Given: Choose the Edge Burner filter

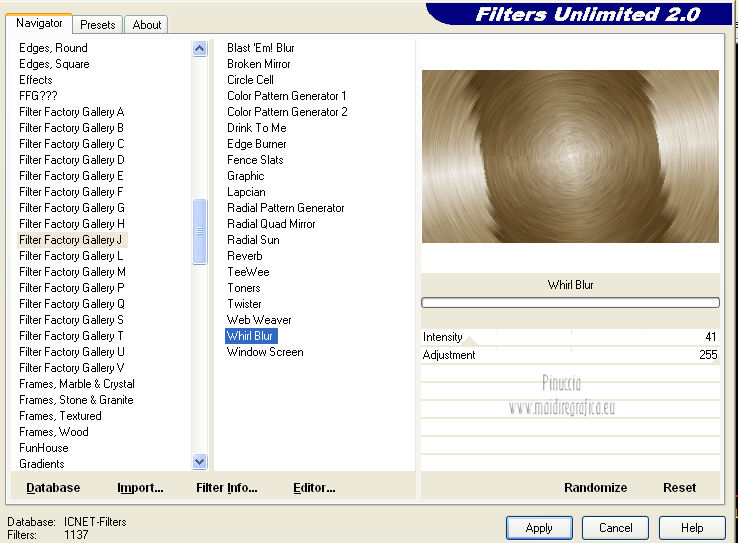Looking at the screenshot, I should (x=257, y=144).
